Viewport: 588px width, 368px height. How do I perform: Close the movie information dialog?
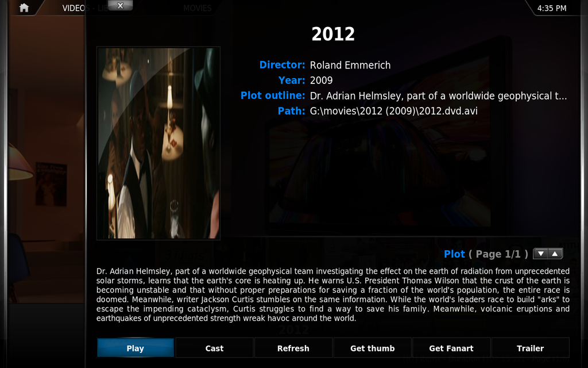tap(120, 6)
